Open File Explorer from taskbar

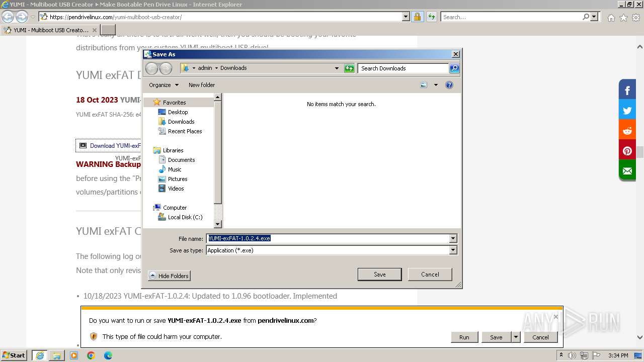[57, 355]
